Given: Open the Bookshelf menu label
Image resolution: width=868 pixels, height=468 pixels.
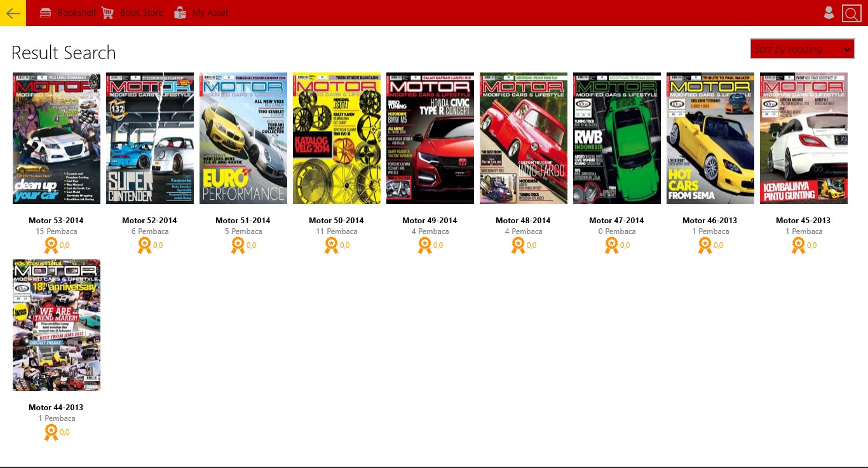Looking at the screenshot, I should 77,13.
